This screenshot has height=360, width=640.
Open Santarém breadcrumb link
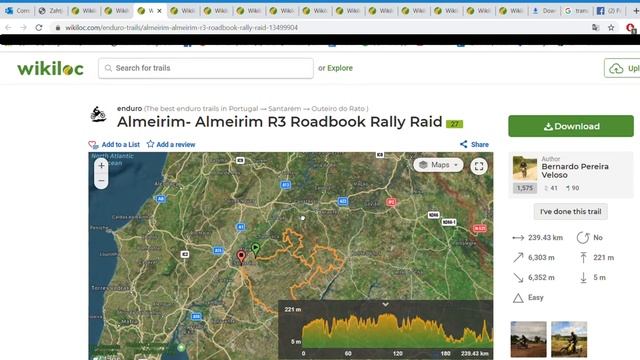click(x=284, y=109)
